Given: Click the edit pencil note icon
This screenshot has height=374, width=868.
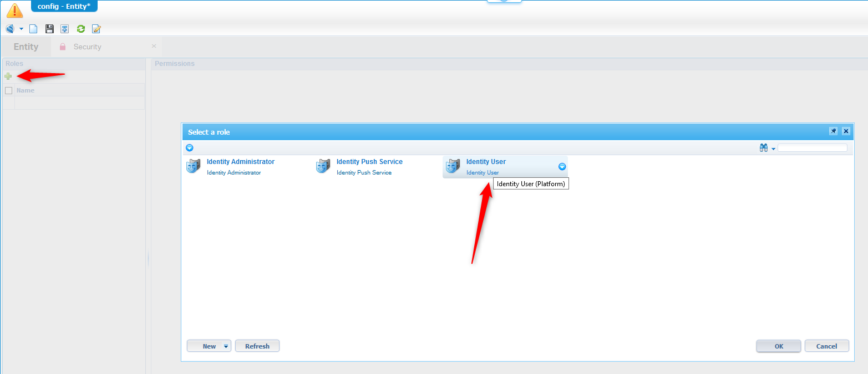Looking at the screenshot, I should tap(97, 29).
